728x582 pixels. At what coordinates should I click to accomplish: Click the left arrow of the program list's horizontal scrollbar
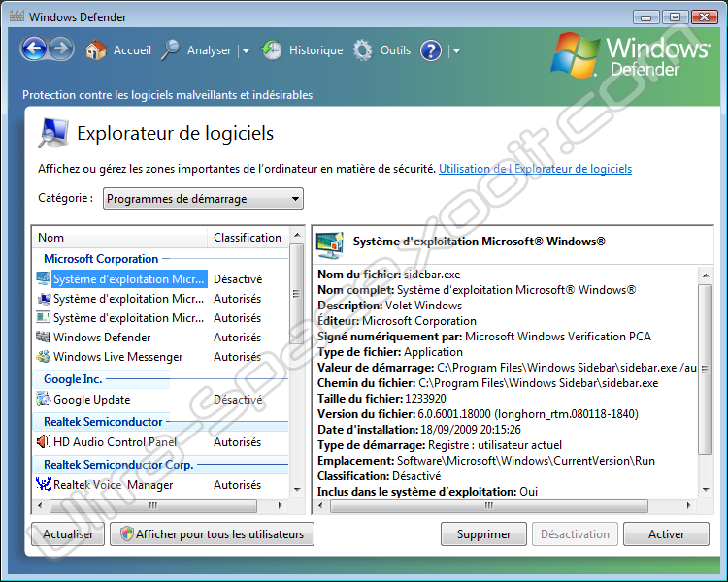[x=40, y=505]
